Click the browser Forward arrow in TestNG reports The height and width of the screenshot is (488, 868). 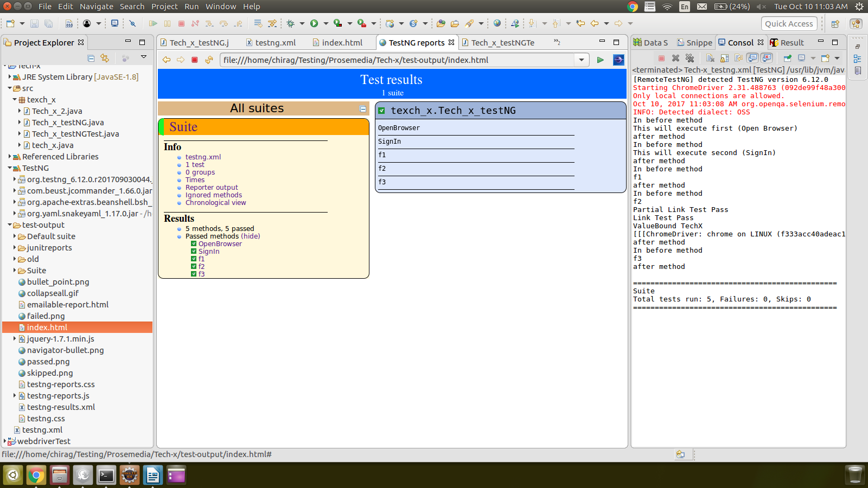[181, 60]
